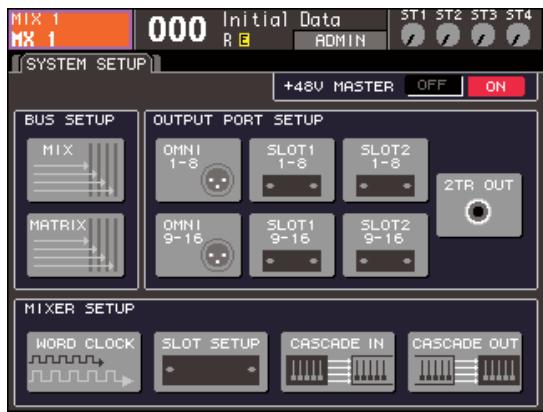Click the yellow E edit indicator

point(244,41)
